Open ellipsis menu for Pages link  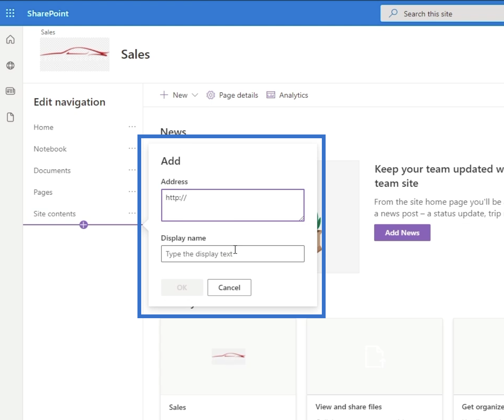pyautogui.click(x=132, y=192)
